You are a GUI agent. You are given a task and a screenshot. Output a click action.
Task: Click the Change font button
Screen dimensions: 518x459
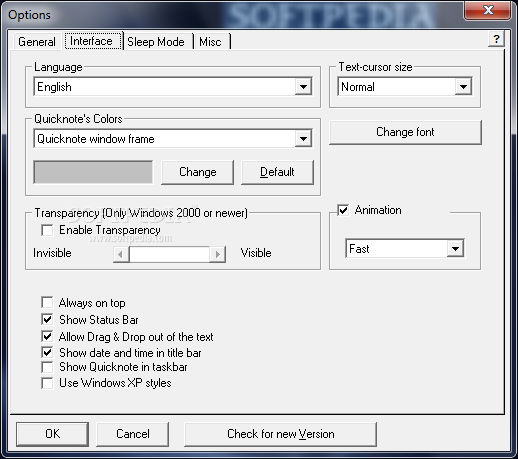tap(405, 132)
